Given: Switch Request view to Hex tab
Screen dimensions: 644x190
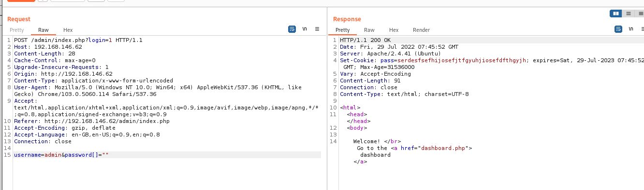Looking at the screenshot, I should [x=68, y=30].
